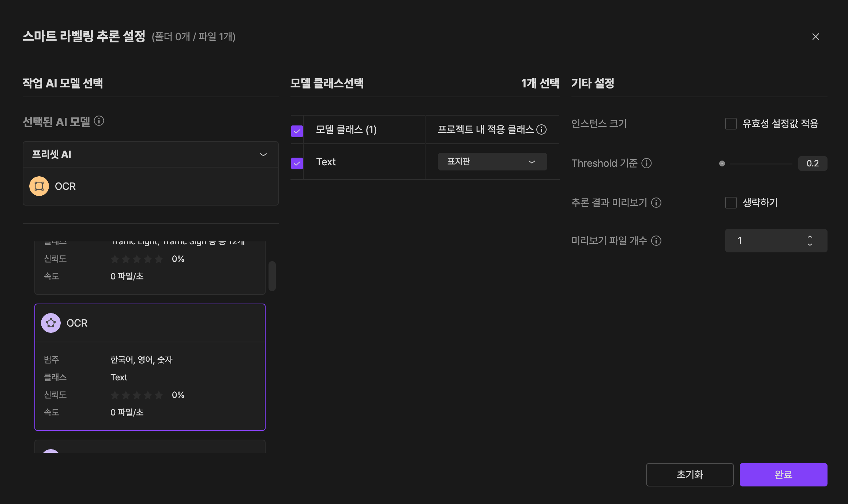Decrease preview file count stepper
Screen dimensions: 848x504
pyautogui.click(x=810, y=245)
